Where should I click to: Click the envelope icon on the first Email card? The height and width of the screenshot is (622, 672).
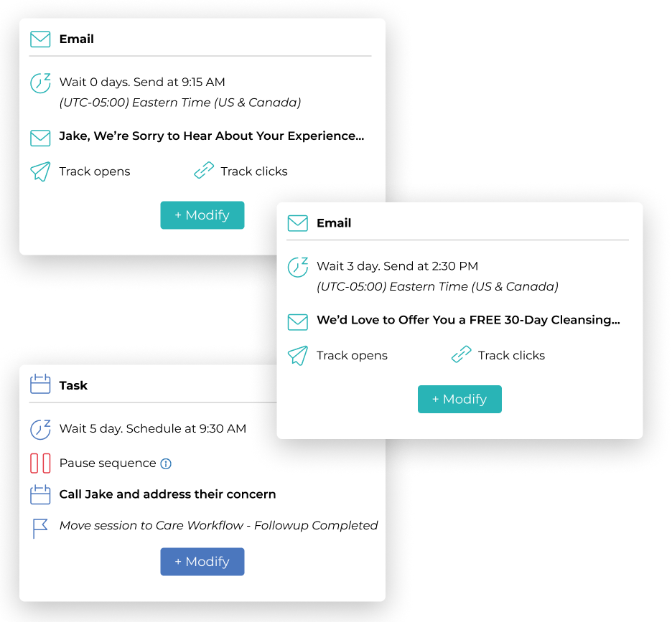[x=40, y=39]
